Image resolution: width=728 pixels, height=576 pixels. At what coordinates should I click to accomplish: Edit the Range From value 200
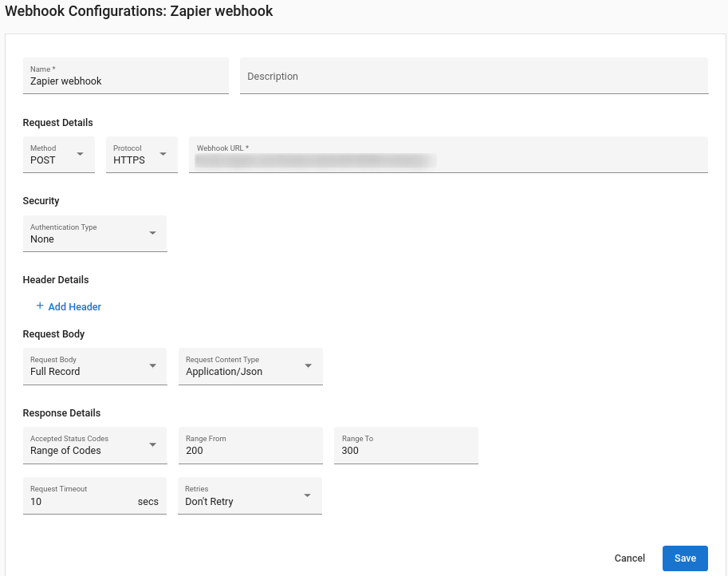point(250,445)
